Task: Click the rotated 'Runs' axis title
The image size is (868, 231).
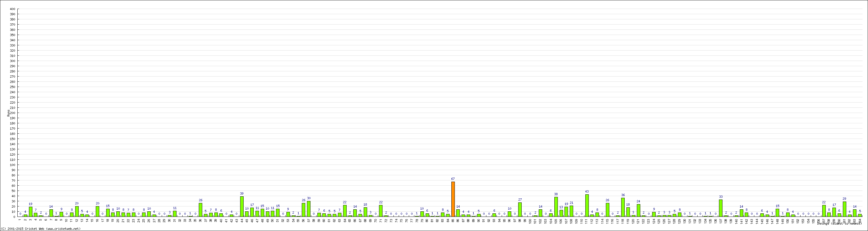Action: [8, 113]
